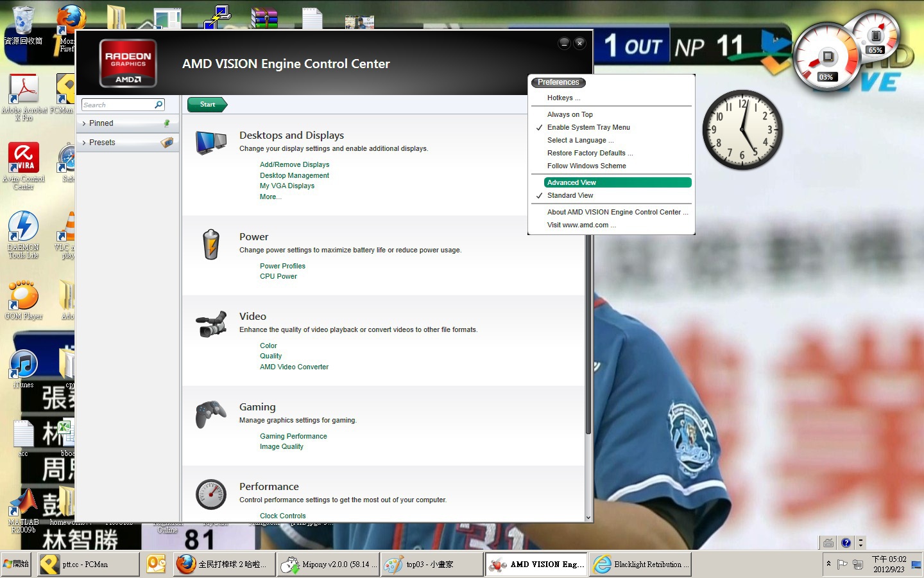
Task: Open Add/Remove Displays link
Action: coord(295,164)
